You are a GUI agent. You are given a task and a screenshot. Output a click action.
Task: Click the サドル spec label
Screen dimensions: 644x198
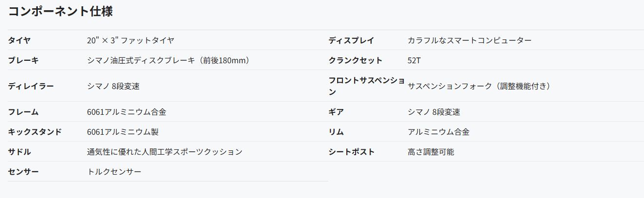[19, 152]
